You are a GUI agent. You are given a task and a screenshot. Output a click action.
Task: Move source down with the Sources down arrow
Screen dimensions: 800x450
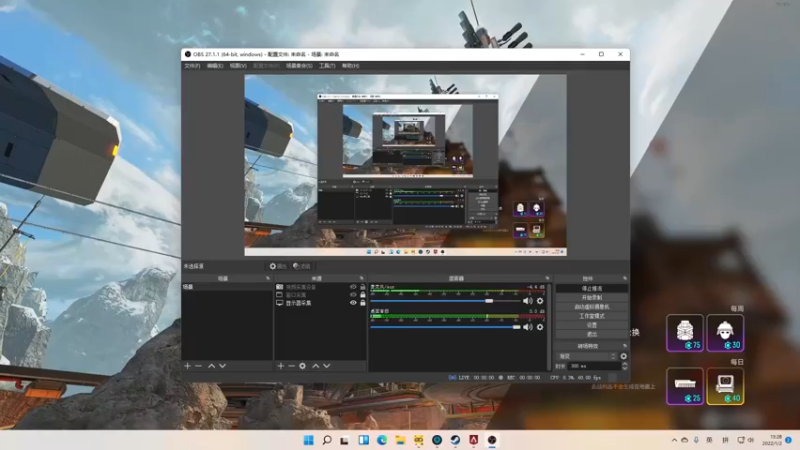pos(327,366)
